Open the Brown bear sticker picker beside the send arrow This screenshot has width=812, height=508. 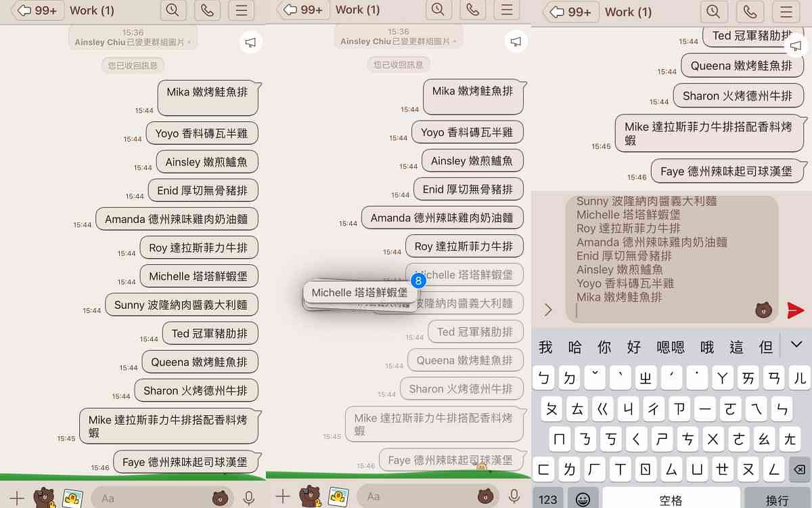point(763,310)
